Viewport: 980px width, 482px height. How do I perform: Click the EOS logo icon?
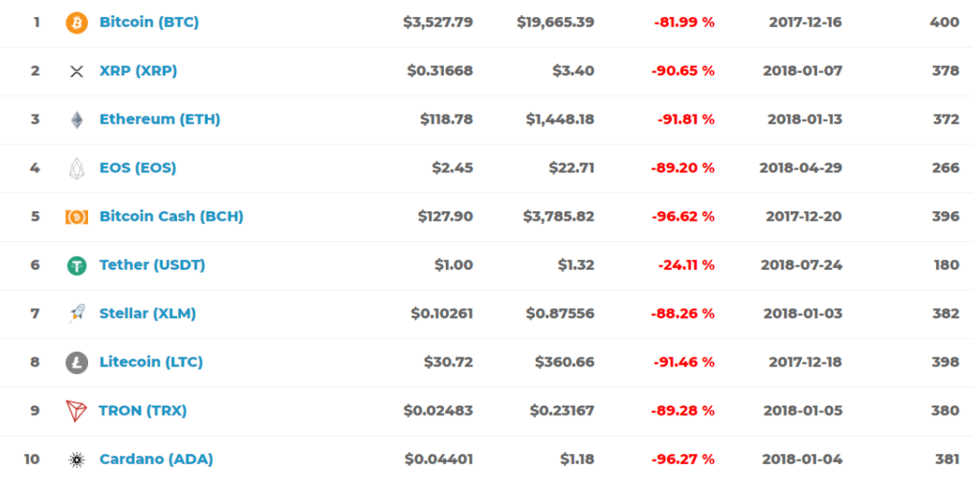click(x=77, y=168)
